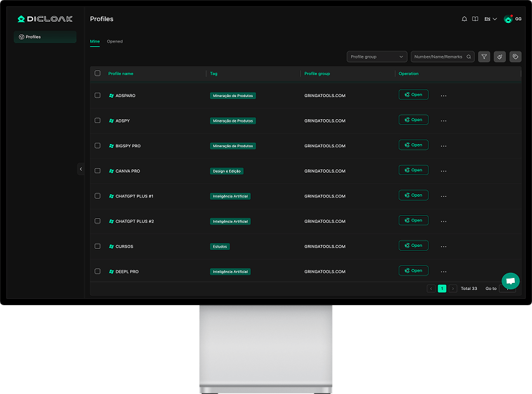Open the EN language selector
532x394 pixels.
pyautogui.click(x=491, y=19)
